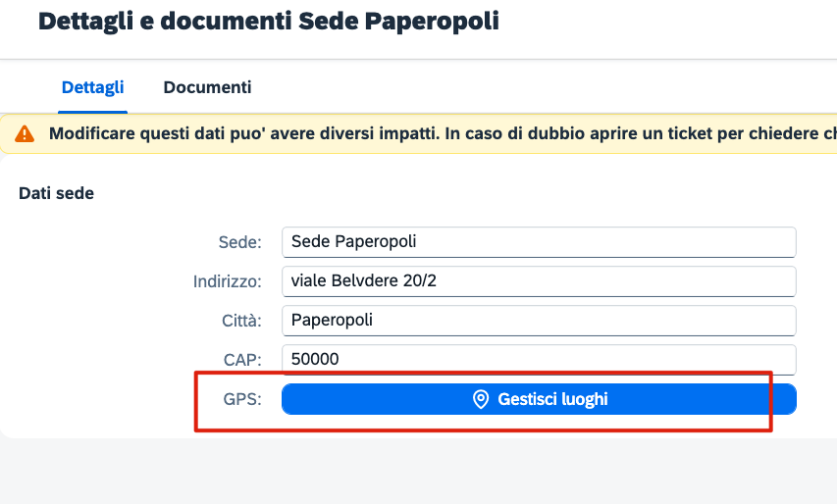Switch to the Documenti tab
The height and width of the screenshot is (504, 837).
[x=207, y=87]
